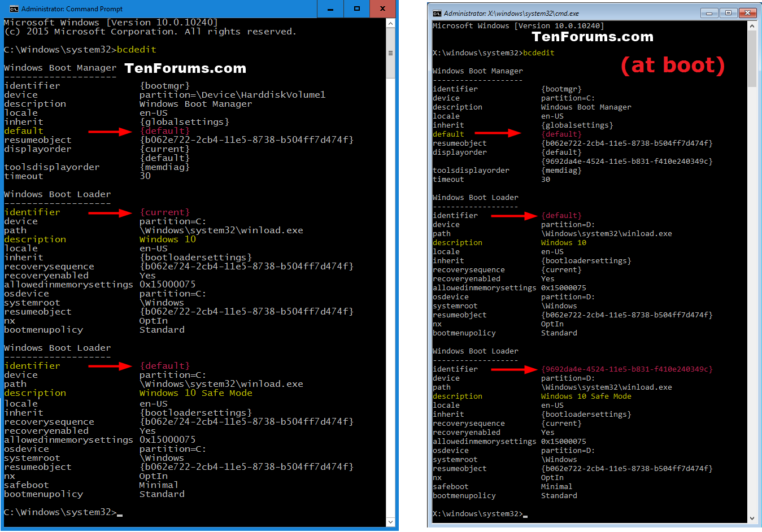Screen dimensions: 762x532
Task: Click "timeout" label in the cmd.exe window
Action: [449, 180]
